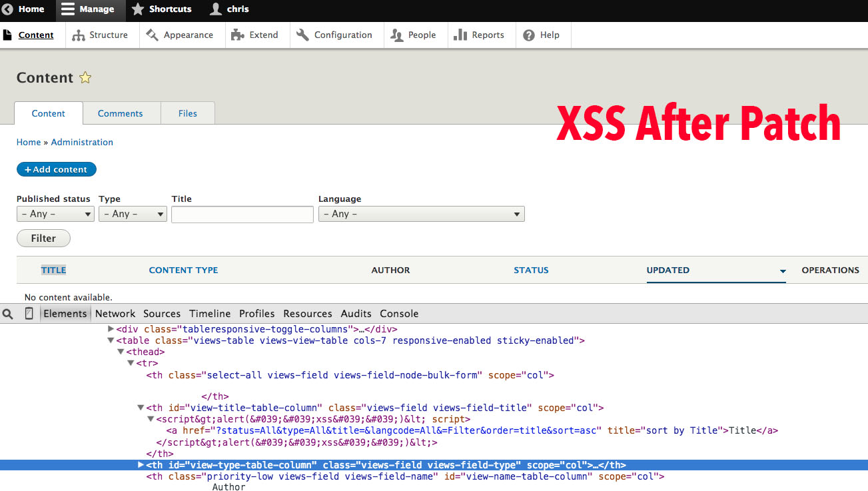
Task: Open the Language filter dropdown
Action: pos(421,214)
